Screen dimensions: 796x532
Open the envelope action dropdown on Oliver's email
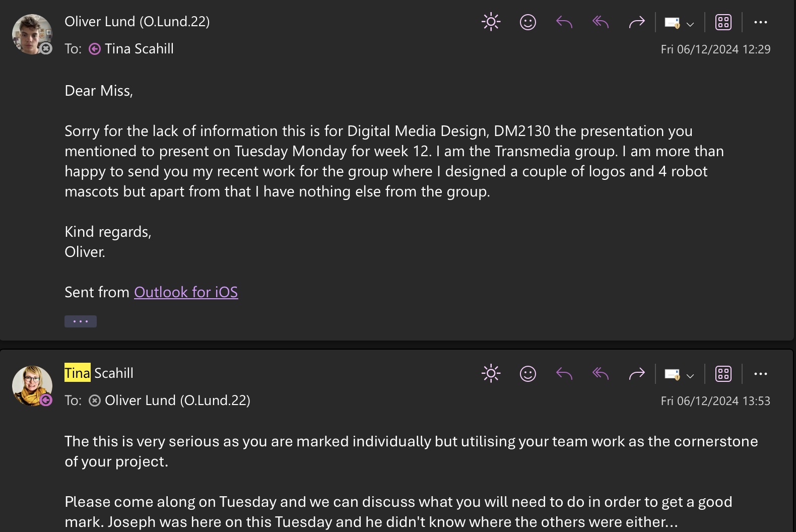coord(679,23)
